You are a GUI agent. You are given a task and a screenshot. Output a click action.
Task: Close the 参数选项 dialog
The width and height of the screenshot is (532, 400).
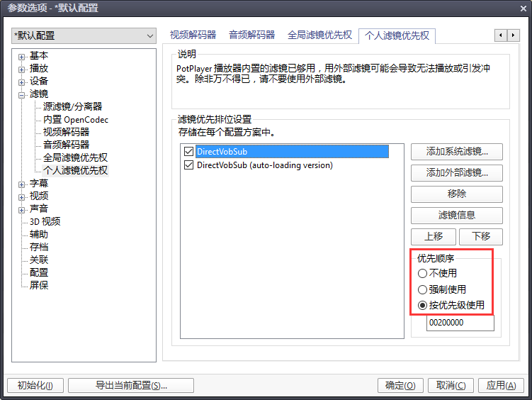click(x=523, y=8)
